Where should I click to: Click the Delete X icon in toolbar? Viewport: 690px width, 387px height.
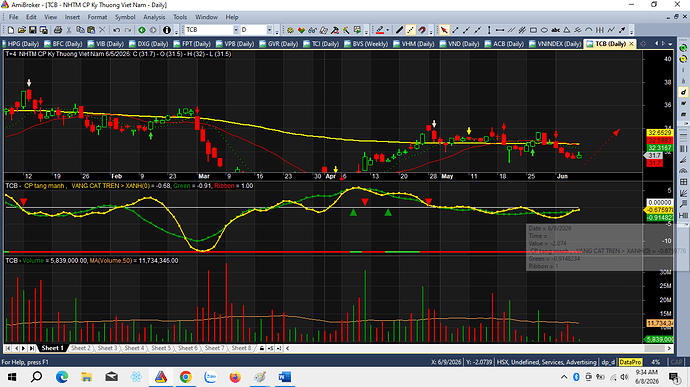click(102, 30)
